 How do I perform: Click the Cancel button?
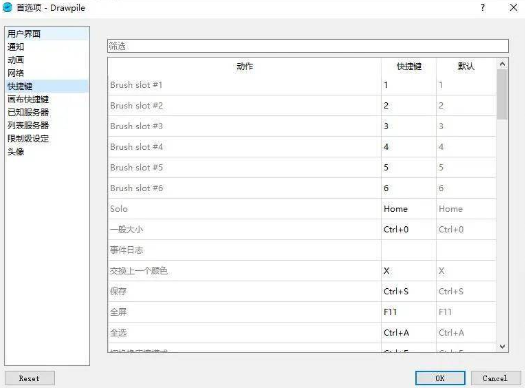click(x=495, y=378)
